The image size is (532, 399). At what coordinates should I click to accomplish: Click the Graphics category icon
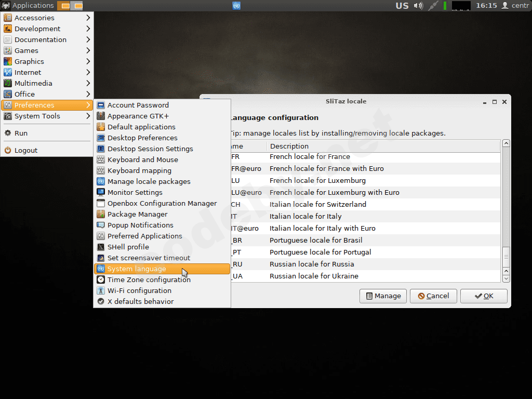point(7,61)
